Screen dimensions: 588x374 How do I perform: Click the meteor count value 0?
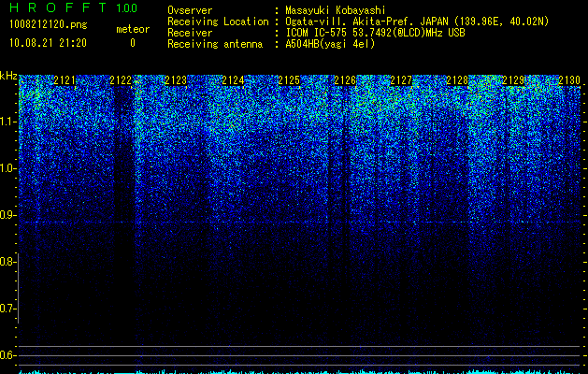[133, 43]
